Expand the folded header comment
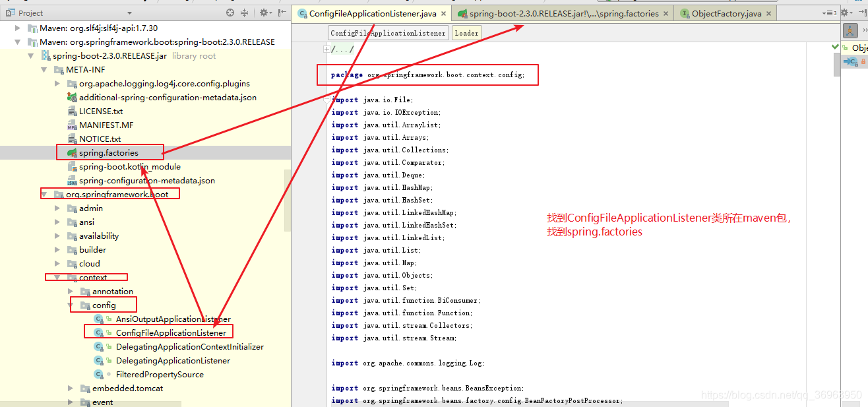The width and height of the screenshot is (868, 407). 327,49
